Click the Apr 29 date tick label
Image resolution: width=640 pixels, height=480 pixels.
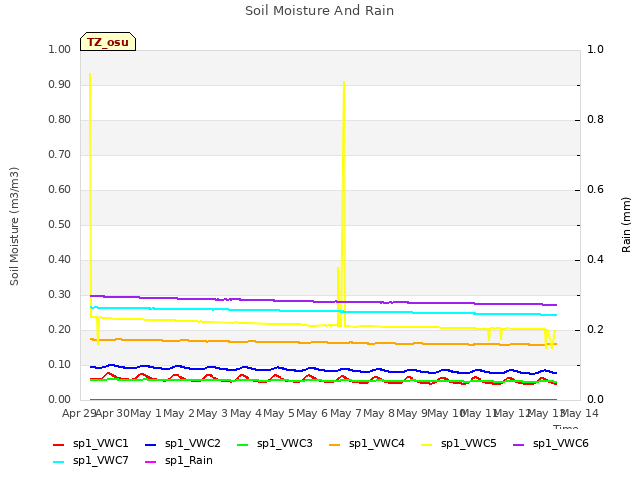tap(79, 414)
